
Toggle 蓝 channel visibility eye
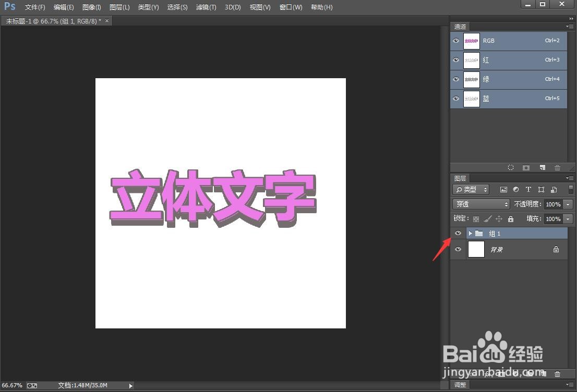pyautogui.click(x=456, y=98)
